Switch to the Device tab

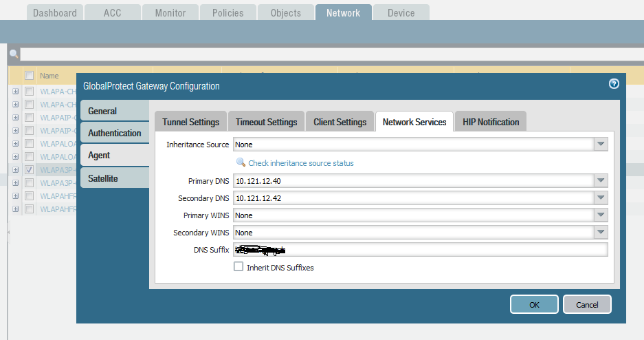coord(401,13)
